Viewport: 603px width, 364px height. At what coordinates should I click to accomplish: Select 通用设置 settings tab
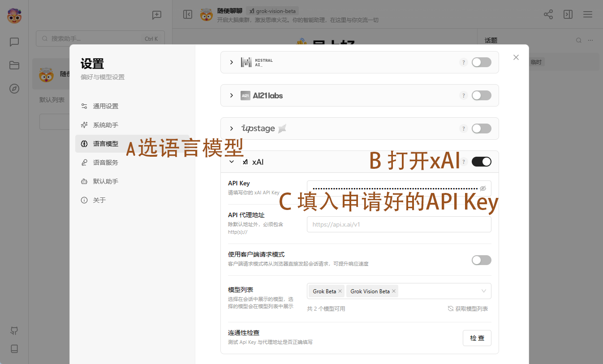point(133,106)
